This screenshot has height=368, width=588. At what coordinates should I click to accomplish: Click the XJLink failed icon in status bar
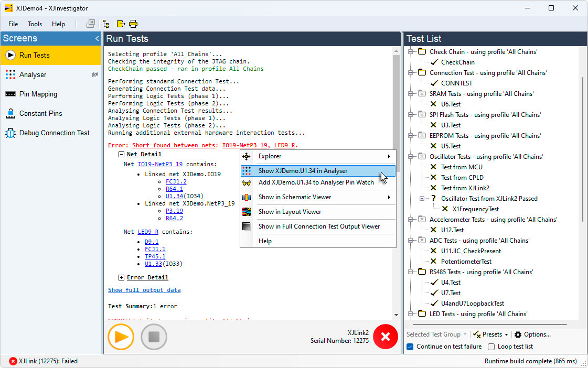[x=13, y=361]
